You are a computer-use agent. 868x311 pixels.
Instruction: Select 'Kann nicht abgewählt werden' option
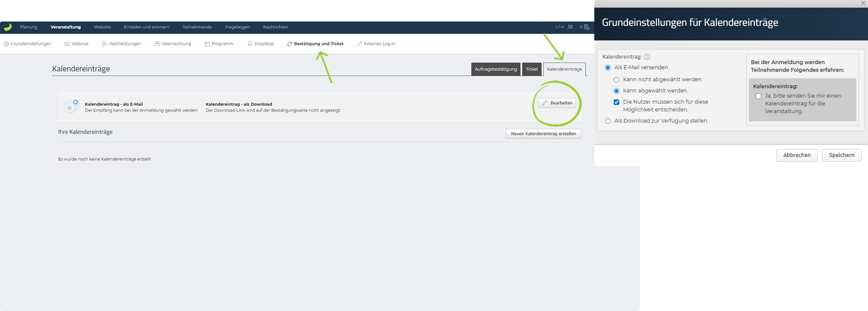coord(616,80)
